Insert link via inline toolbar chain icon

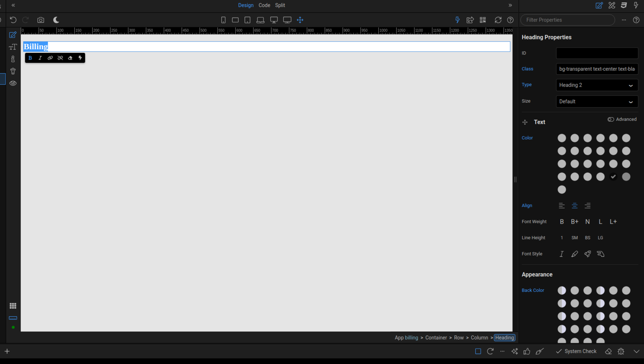click(50, 58)
